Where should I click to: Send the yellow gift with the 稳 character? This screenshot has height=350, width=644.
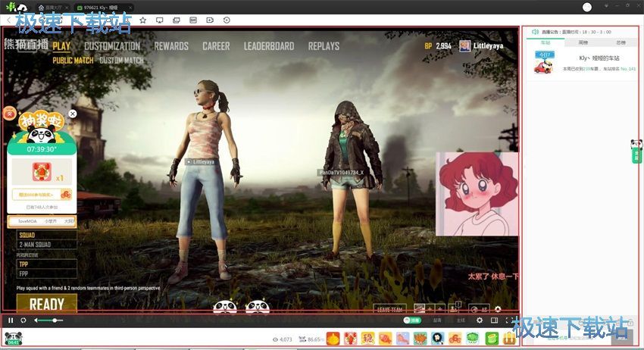click(x=367, y=339)
